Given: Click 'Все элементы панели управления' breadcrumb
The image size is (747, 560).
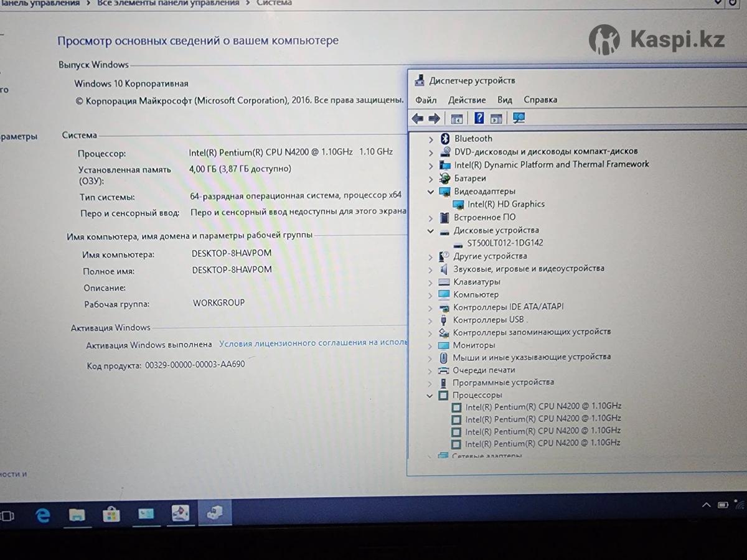Looking at the screenshot, I should click(x=168, y=3).
